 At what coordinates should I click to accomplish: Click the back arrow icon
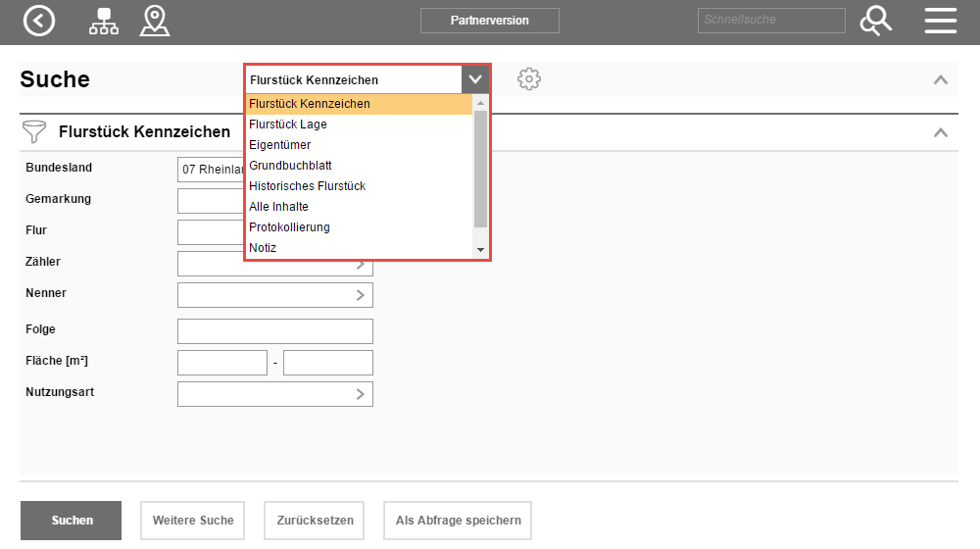39,21
